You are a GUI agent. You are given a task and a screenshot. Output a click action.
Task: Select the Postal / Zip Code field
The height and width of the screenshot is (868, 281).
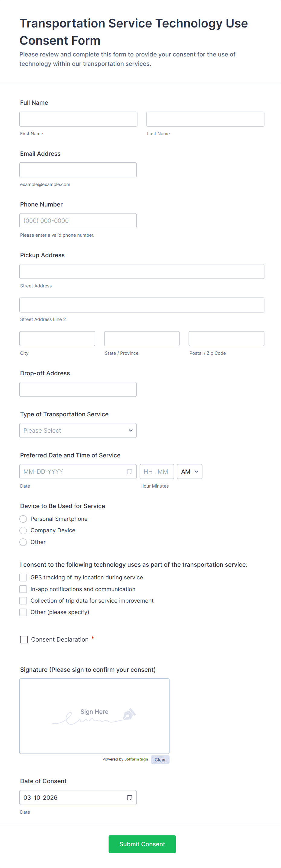(226, 338)
